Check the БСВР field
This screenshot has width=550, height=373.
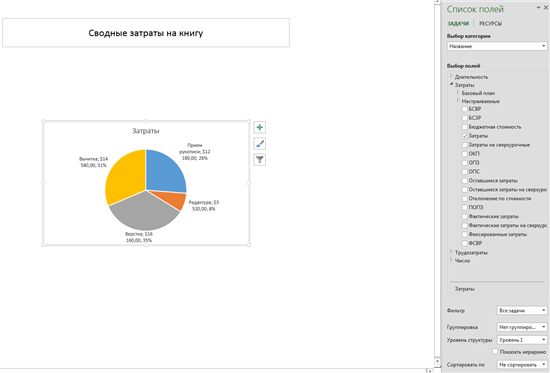point(465,109)
